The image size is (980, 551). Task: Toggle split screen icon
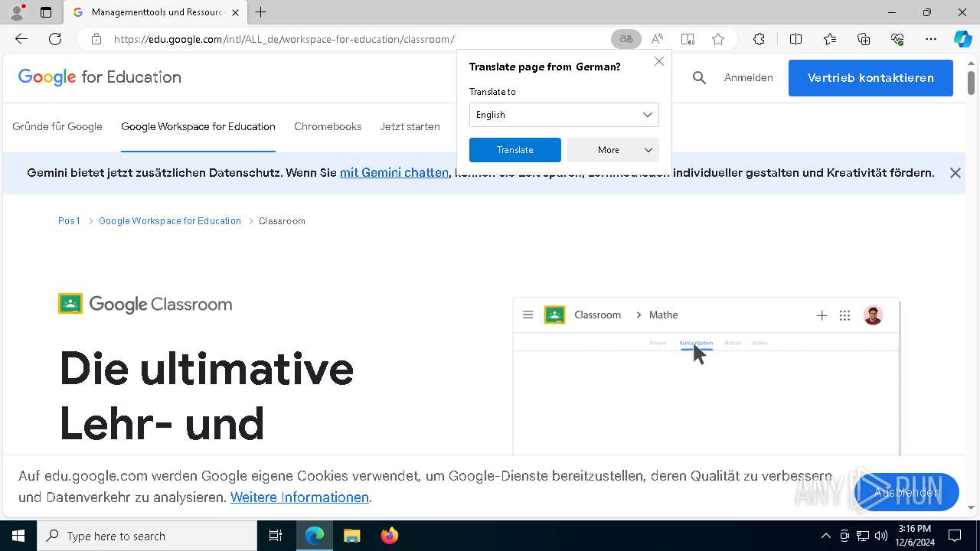click(x=795, y=39)
